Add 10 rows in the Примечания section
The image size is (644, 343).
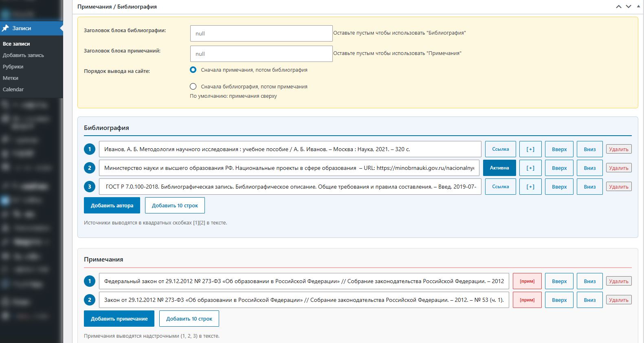[189, 319]
